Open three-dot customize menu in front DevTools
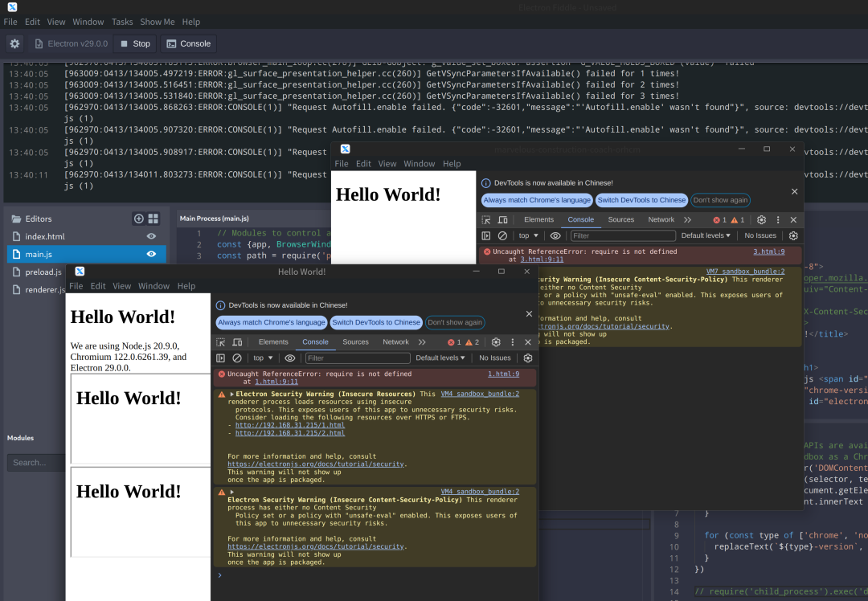The width and height of the screenshot is (868, 601). (513, 342)
